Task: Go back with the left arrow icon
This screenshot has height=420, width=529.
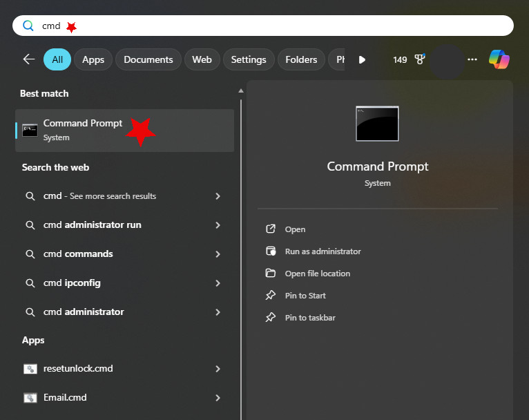Action: 29,59
